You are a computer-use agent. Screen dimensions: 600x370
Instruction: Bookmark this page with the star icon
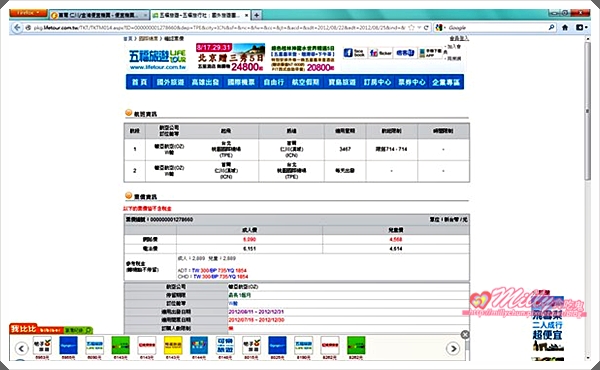click(x=411, y=28)
